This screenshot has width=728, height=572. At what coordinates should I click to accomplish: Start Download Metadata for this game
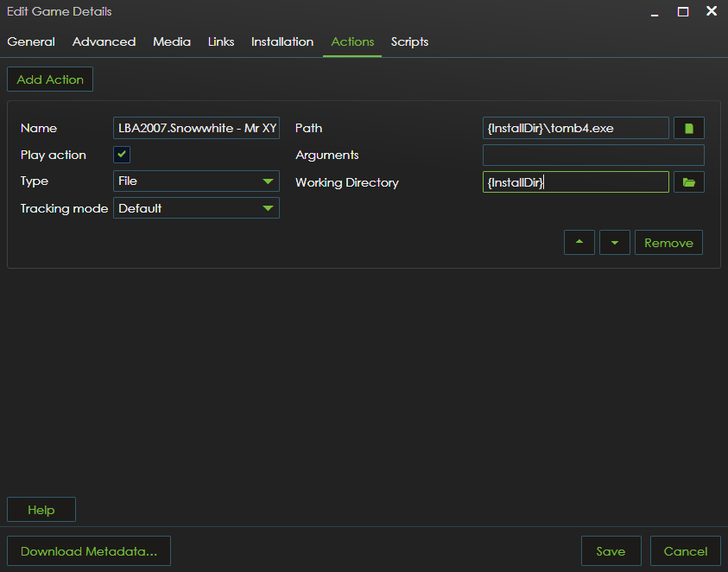tap(88, 550)
